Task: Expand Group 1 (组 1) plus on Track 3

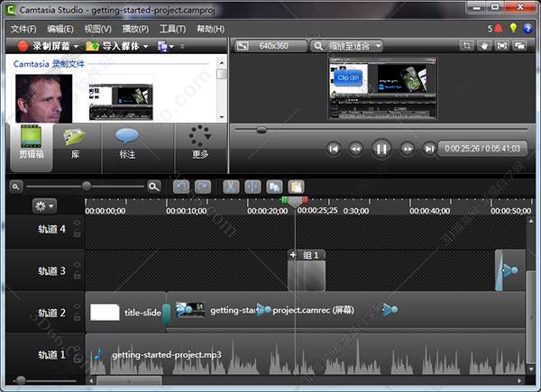Action: click(x=292, y=255)
